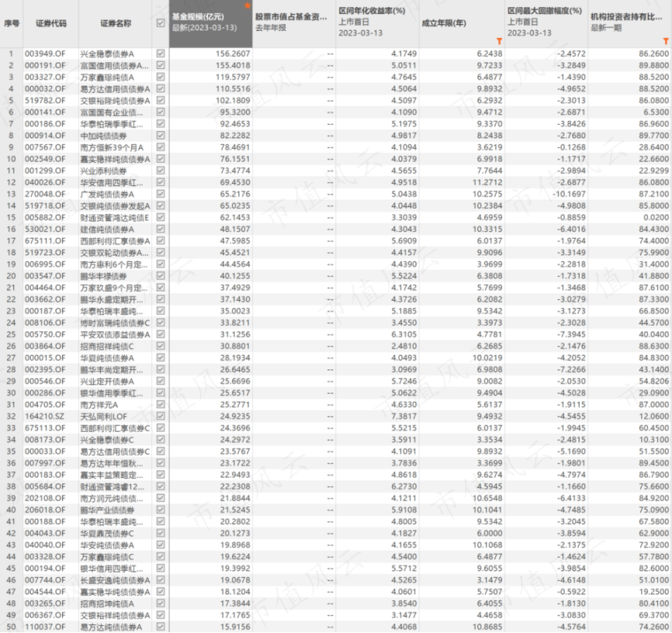
Task: Toggle checkbox for 鹏华产业债债券 row
Action: click(160, 510)
